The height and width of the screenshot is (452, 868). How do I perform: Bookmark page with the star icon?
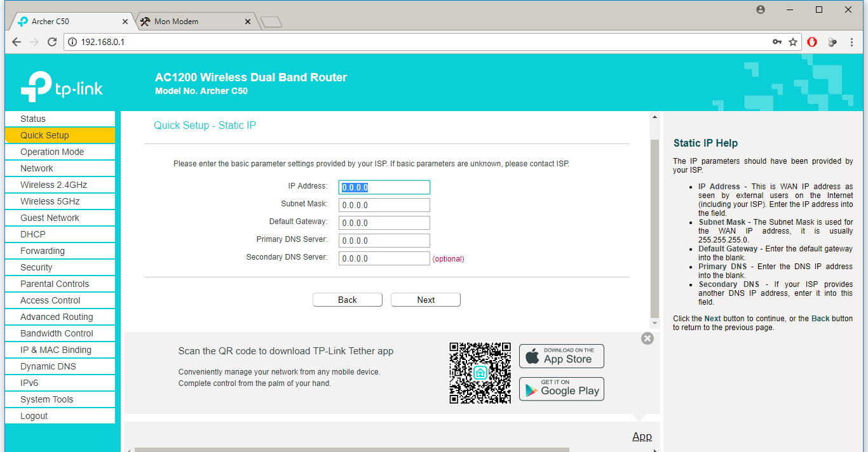[793, 42]
